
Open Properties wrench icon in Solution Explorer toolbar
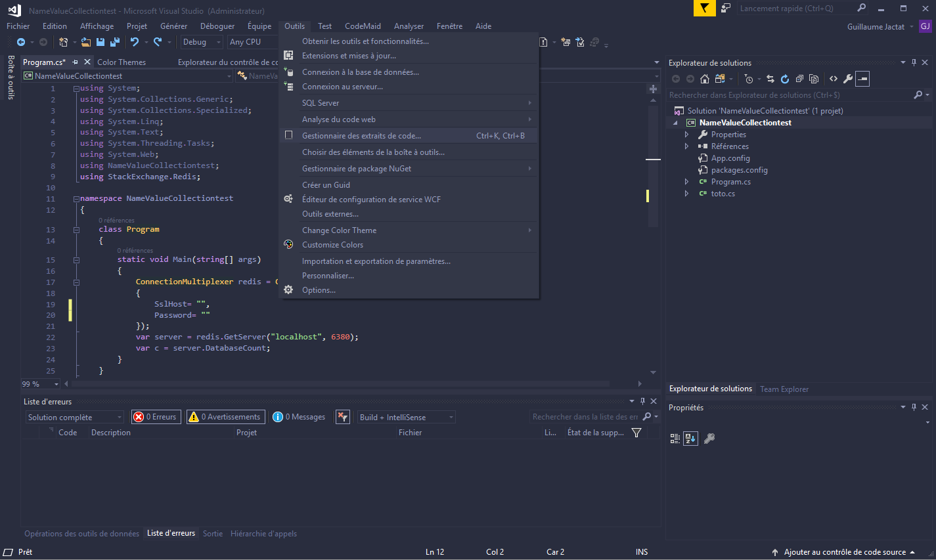848,79
